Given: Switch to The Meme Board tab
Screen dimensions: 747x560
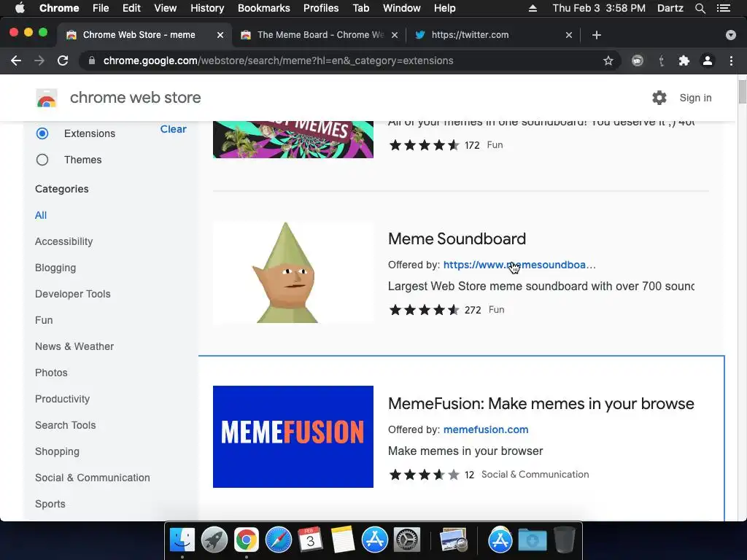Looking at the screenshot, I should coord(320,35).
